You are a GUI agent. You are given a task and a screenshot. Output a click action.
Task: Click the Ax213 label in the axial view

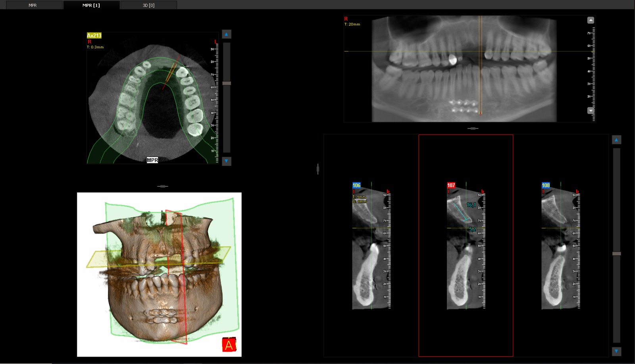click(x=94, y=35)
